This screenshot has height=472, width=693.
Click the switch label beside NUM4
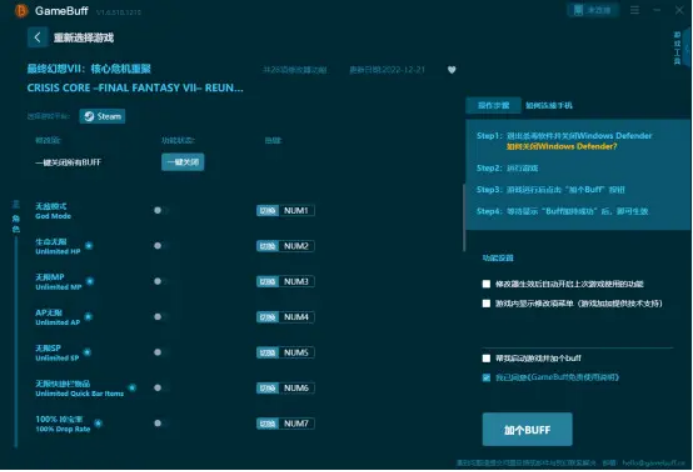[267, 317]
